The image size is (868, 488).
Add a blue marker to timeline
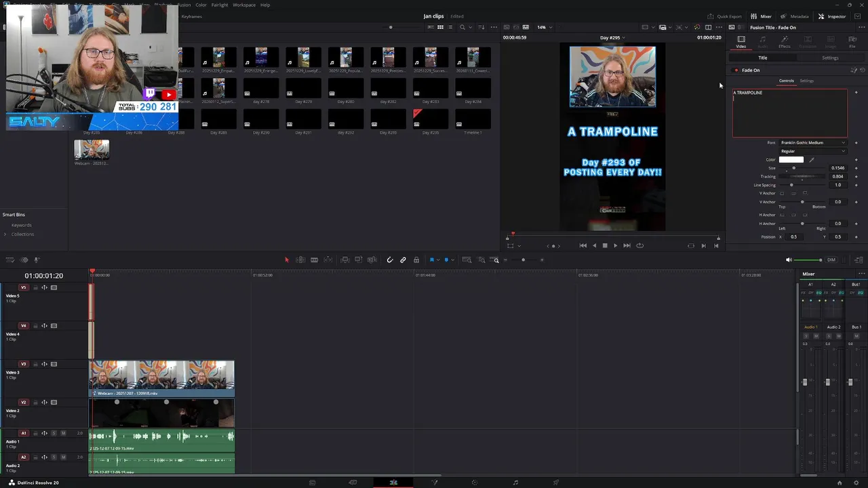[446, 260]
